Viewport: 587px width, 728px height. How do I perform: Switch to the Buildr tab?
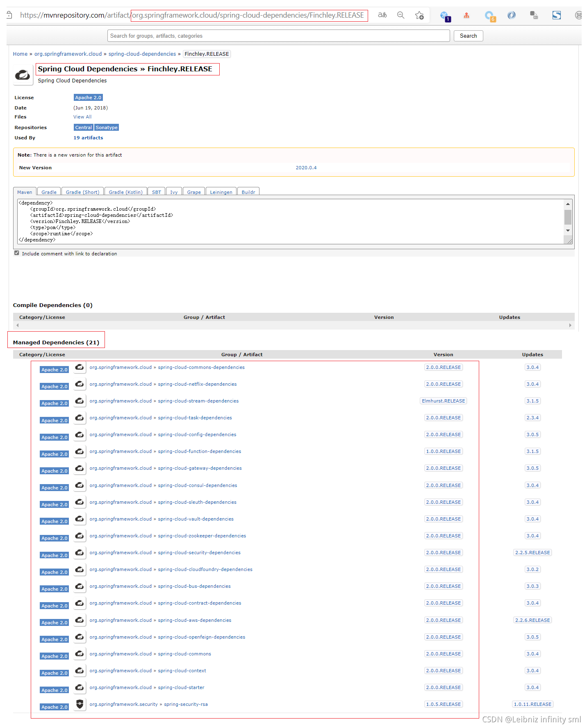click(248, 192)
